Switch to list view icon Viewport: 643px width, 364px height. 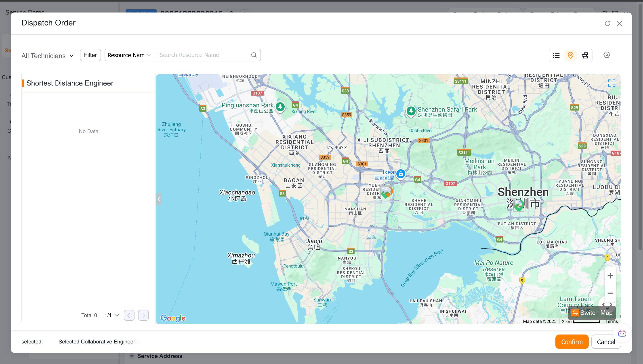point(556,55)
